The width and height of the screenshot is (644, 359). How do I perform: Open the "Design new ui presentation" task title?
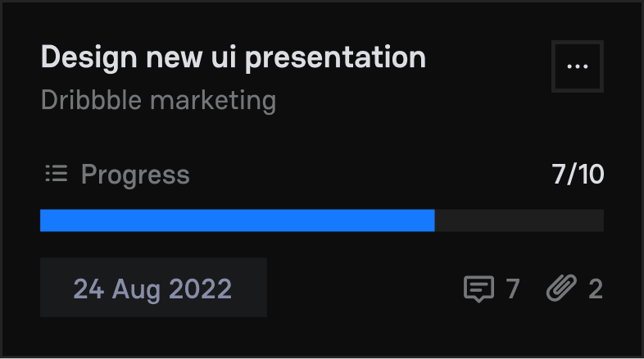point(234,57)
